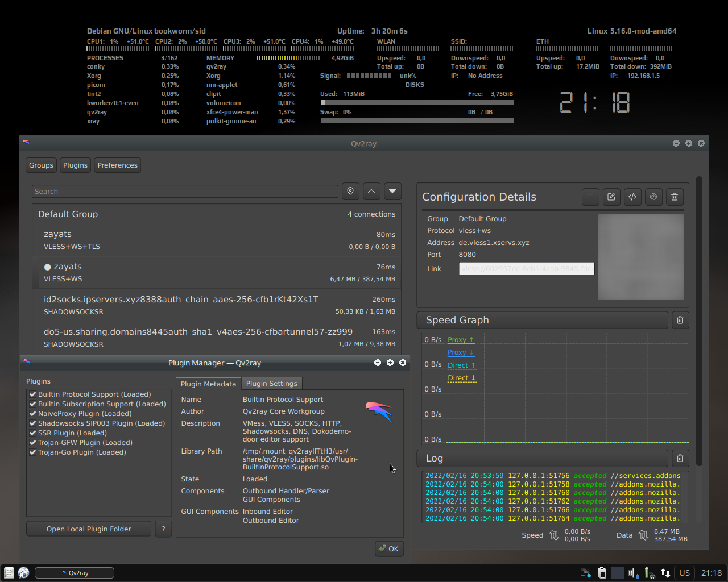Clear the Log with its trash icon
The width and height of the screenshot is (728, 582).
click(x=680, y=458)
